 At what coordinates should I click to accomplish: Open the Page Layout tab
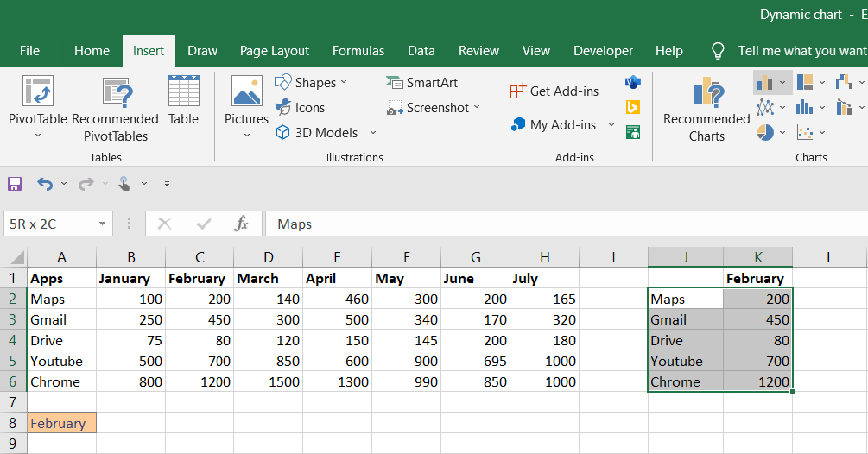coord(275,51)
